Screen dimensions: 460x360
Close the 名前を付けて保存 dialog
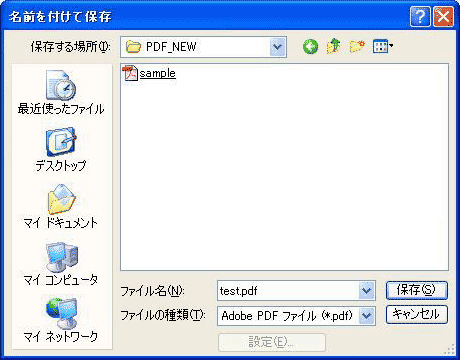pyautogui.click(x=444, y=16)
